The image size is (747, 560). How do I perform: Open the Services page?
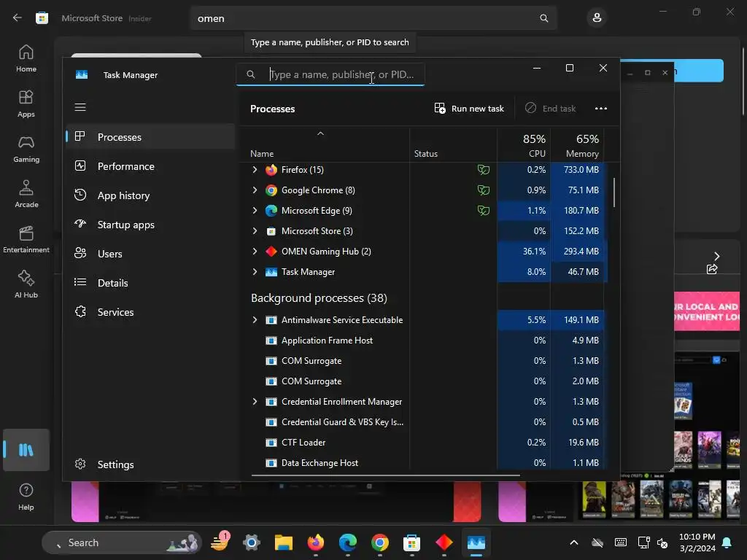[x=150, y=312]
